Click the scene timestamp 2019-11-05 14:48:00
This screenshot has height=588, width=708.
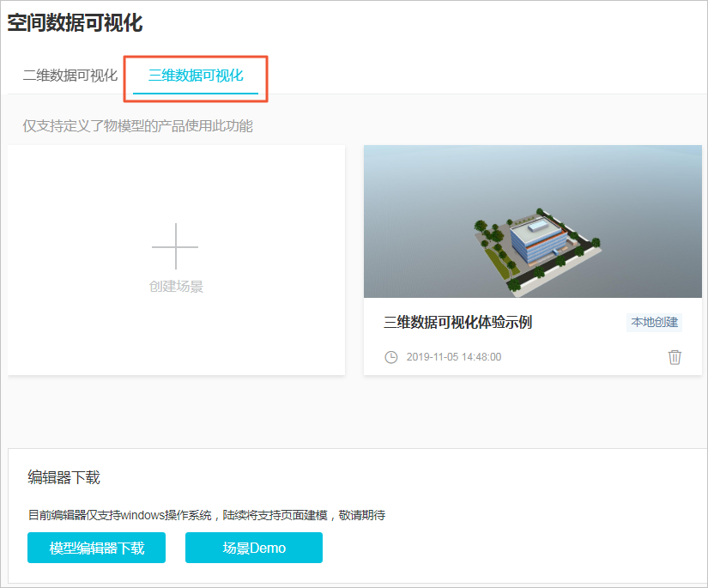pyautogui.click(x=453, y=357)
